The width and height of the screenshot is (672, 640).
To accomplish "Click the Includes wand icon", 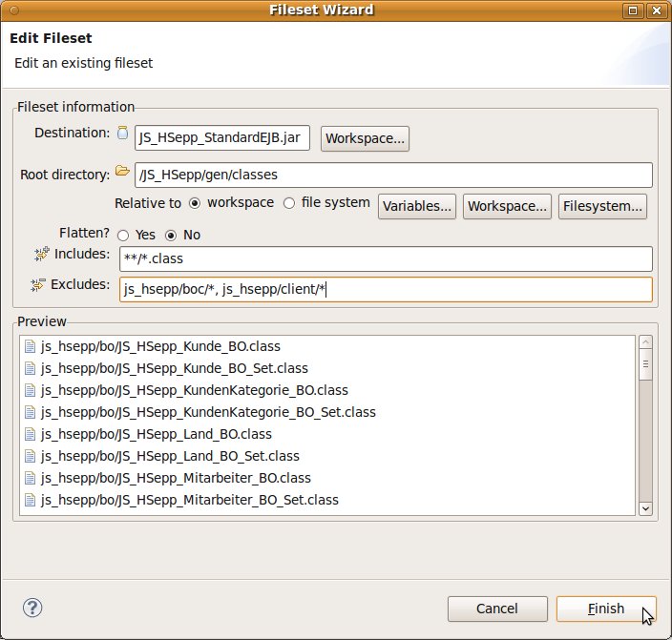I will (x=41, y=254).
